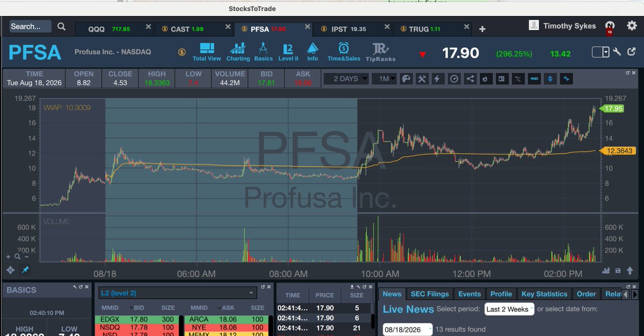Click the lightning bolt chart icon
The image size is (644, 336).
437,79
